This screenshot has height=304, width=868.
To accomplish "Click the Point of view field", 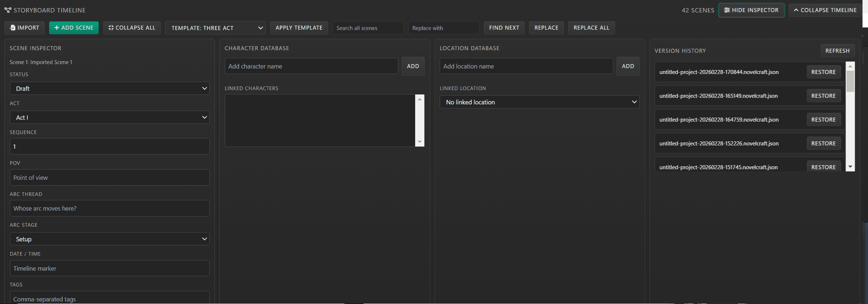I will (109, 177).
